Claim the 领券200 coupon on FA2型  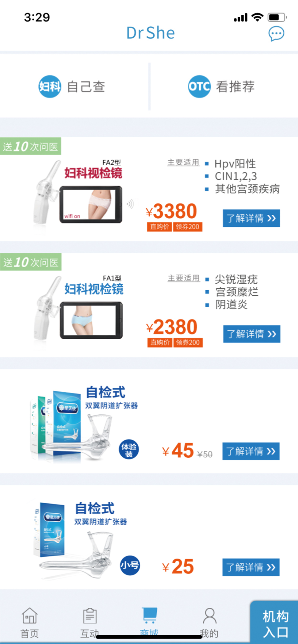[188, 227]
